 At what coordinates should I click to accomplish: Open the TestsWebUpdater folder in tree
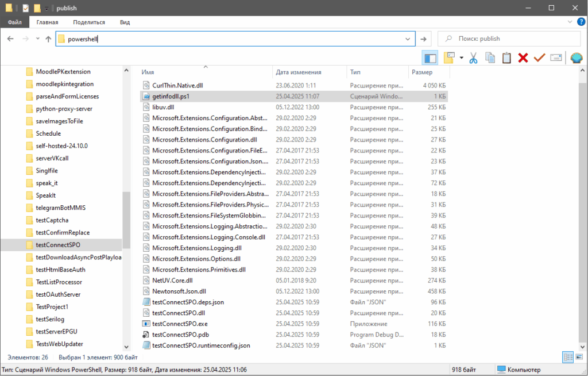click(59, 344)
